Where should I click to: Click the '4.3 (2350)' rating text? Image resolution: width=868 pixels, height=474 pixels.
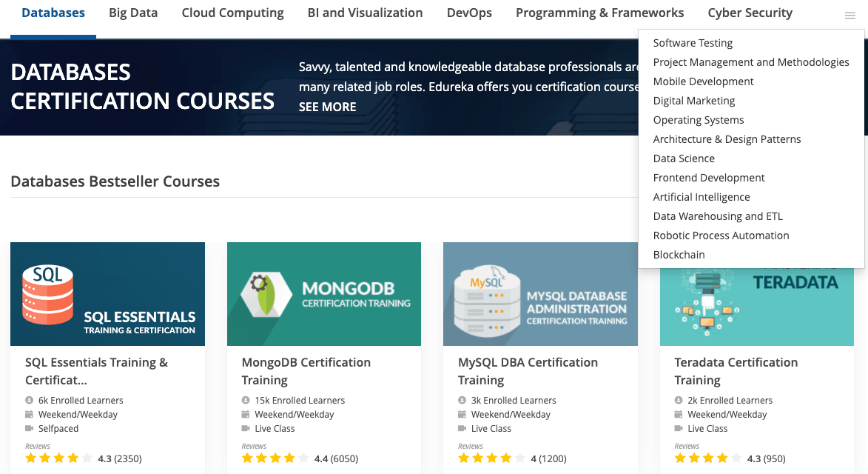[120, 458]
